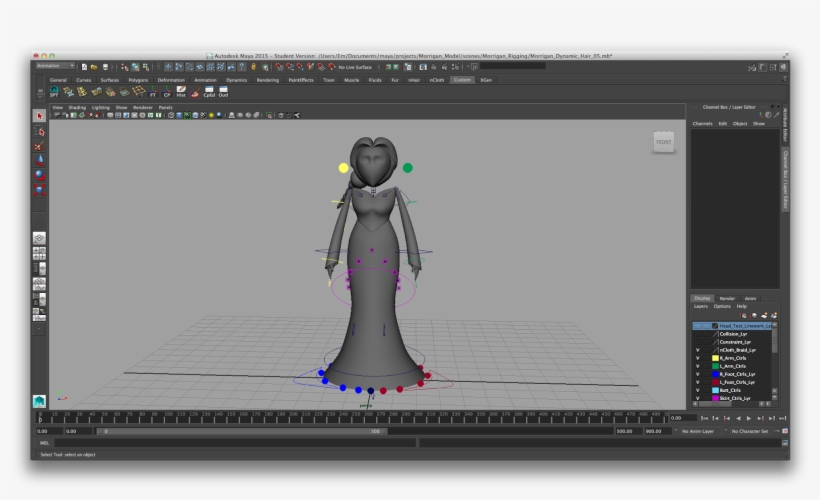The width and height of the screenshot is (820, 500).
Task: Open the Maya home icon at bottom left
Action: click(x=39, y=401)
